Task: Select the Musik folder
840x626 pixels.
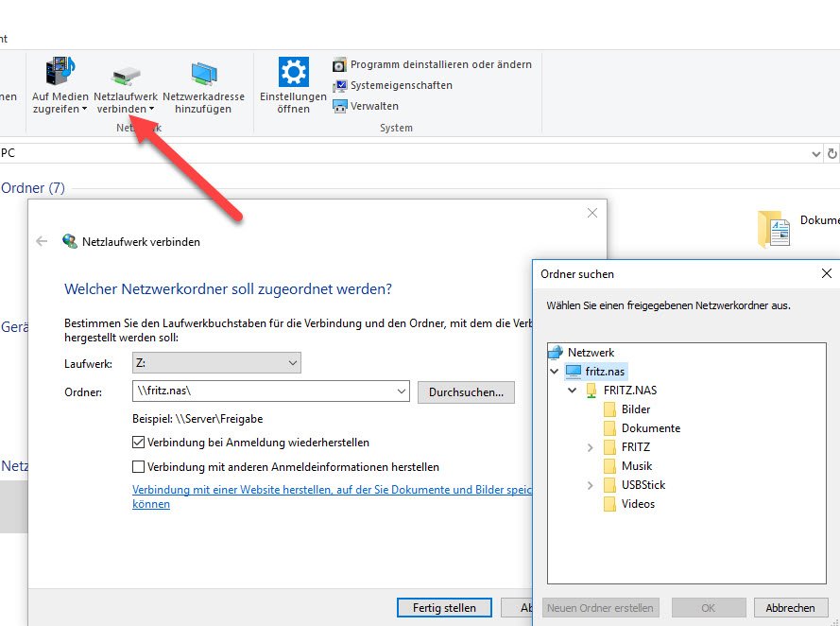Action: [x=637, y=466]
